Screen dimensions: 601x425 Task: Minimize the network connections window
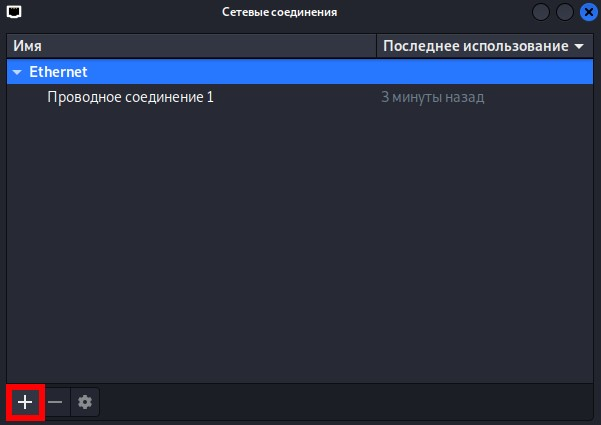(541, 12)
